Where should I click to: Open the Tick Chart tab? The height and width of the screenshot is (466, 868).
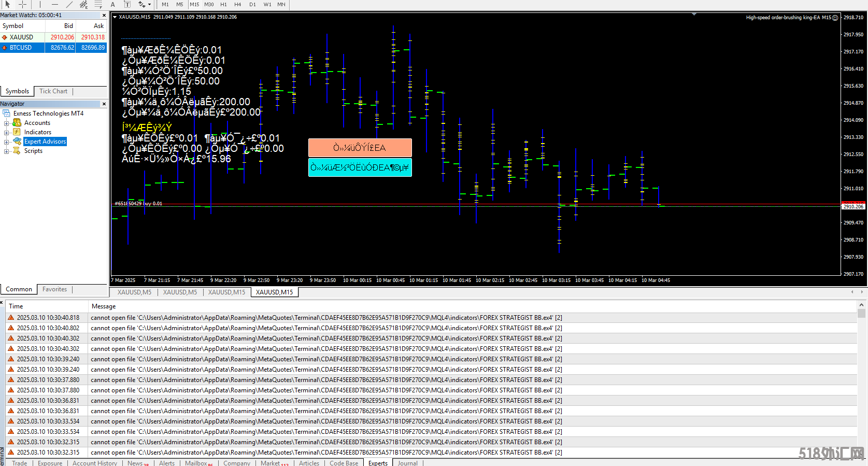(x=53, y=91)
